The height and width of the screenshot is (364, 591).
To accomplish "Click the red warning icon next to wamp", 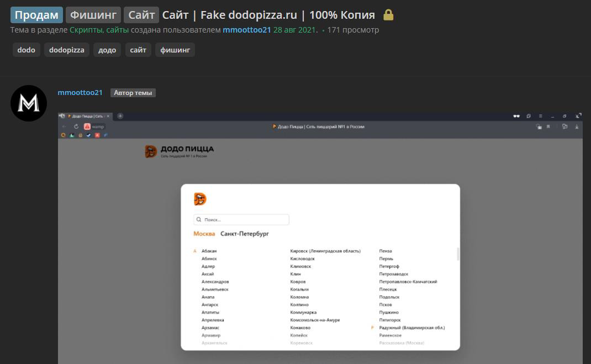I will 87,126.
